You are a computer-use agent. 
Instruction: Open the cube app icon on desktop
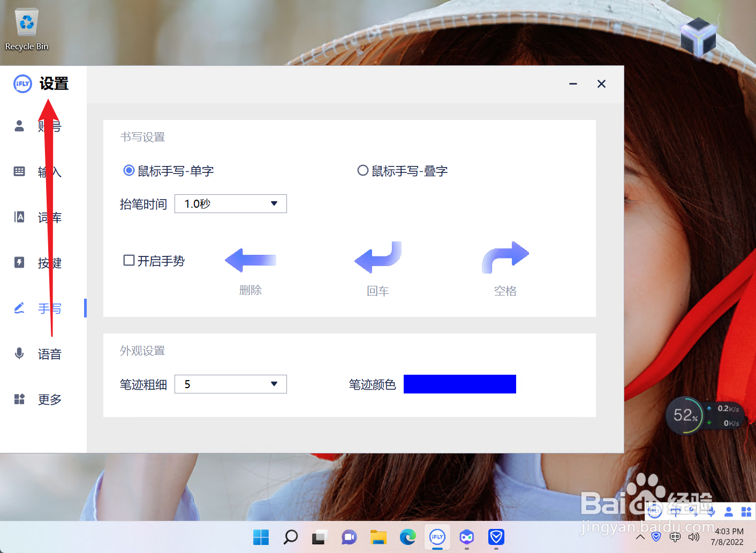point(698,37)
